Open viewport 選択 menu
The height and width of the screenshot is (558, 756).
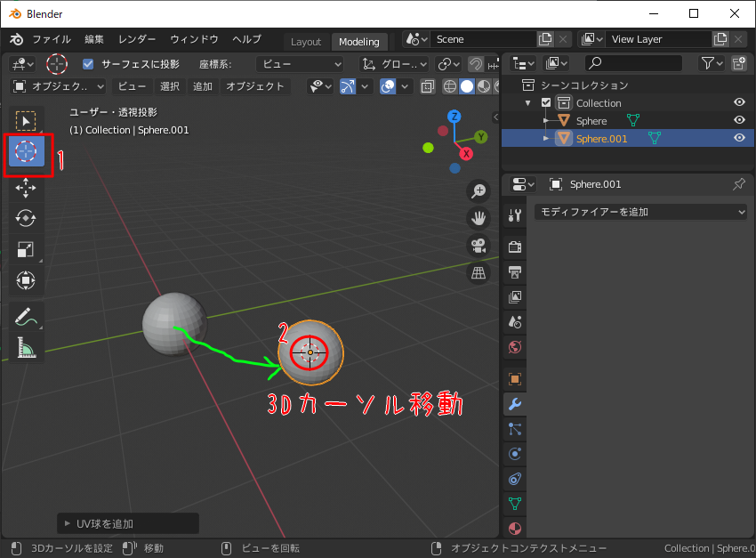coord(170,86)
